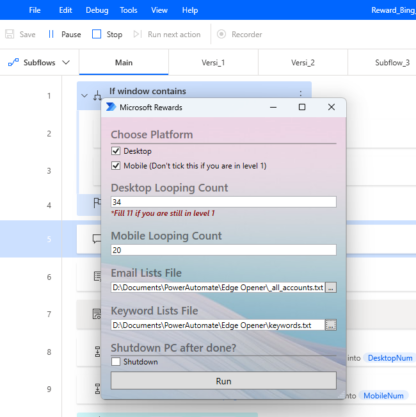Click the Subflows icon

13,62
